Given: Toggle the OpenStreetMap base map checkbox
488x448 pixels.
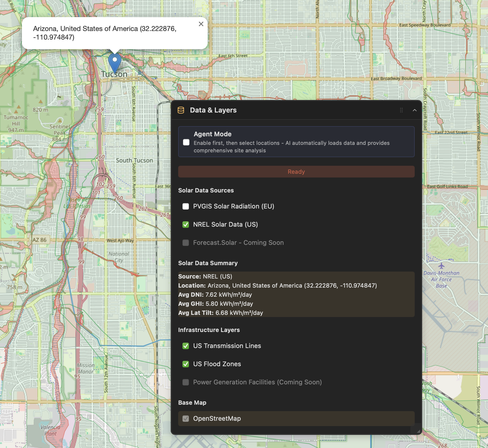Looking at the screenshot, I should [x=186, y=419].
